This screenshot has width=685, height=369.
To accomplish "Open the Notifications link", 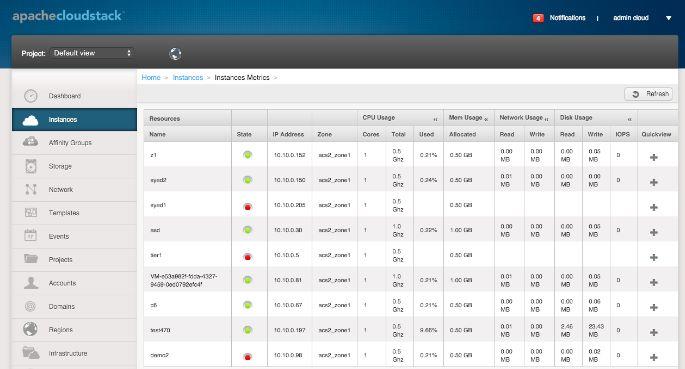I will (x=567, y=18).
